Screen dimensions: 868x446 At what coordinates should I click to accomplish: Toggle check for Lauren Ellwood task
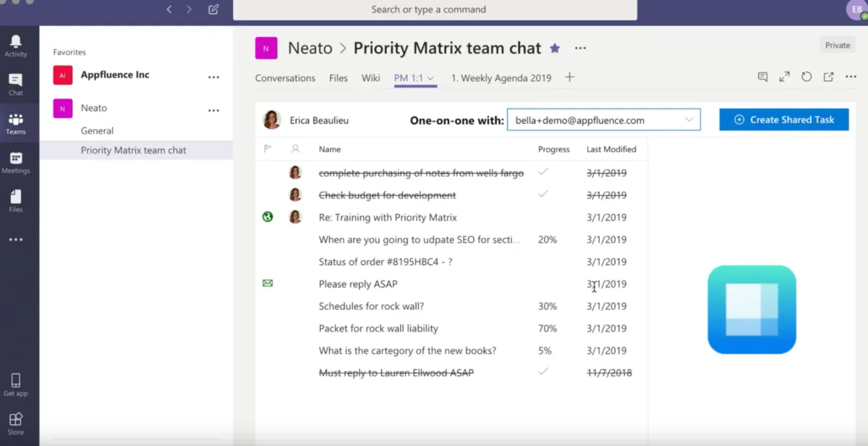[543, 371]
